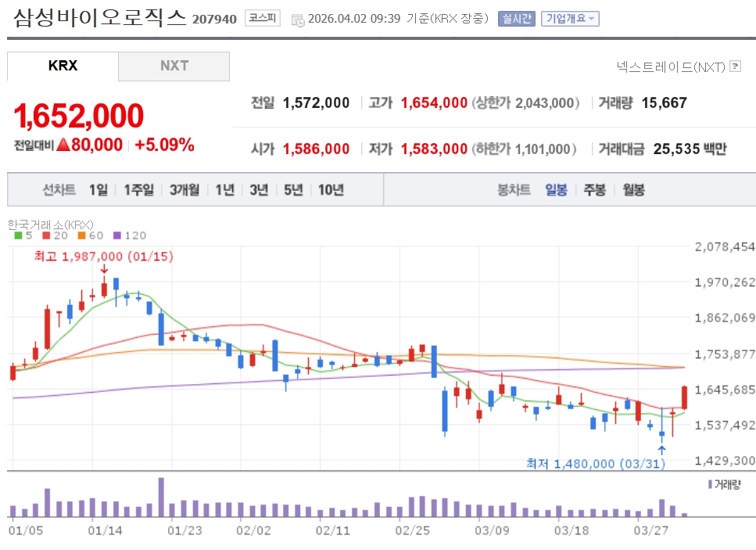Click the low price 1,583,000

[x=435, y=149]
